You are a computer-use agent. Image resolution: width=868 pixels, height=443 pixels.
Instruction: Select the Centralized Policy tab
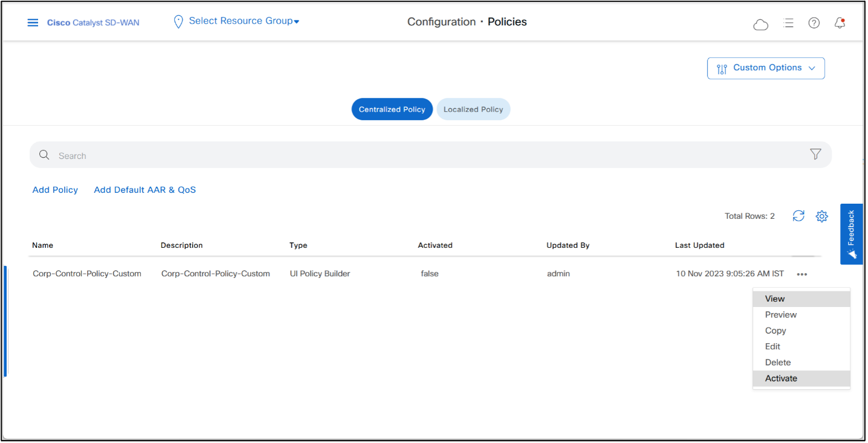392,109
